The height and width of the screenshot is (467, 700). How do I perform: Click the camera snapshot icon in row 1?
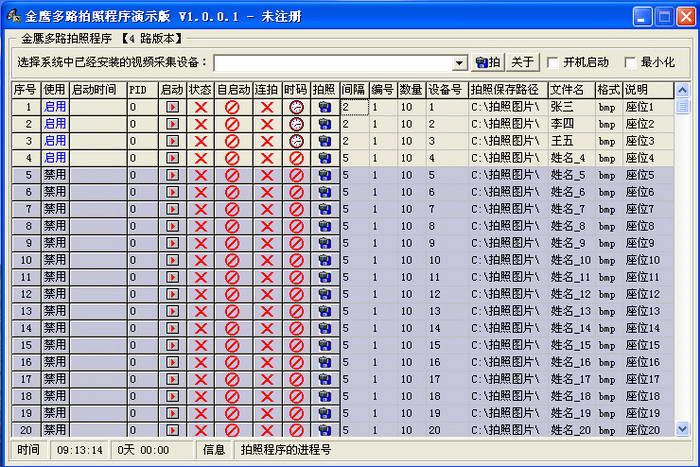point(325,107)
